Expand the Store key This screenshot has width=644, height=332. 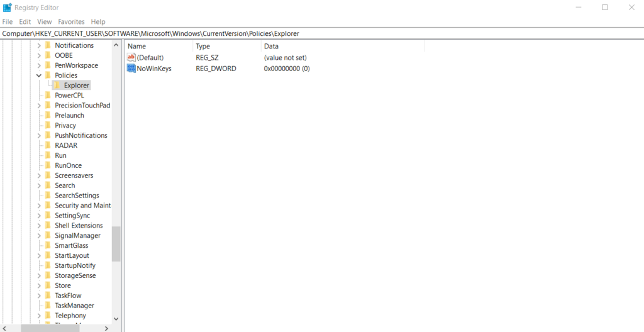[x=39, y=285]
